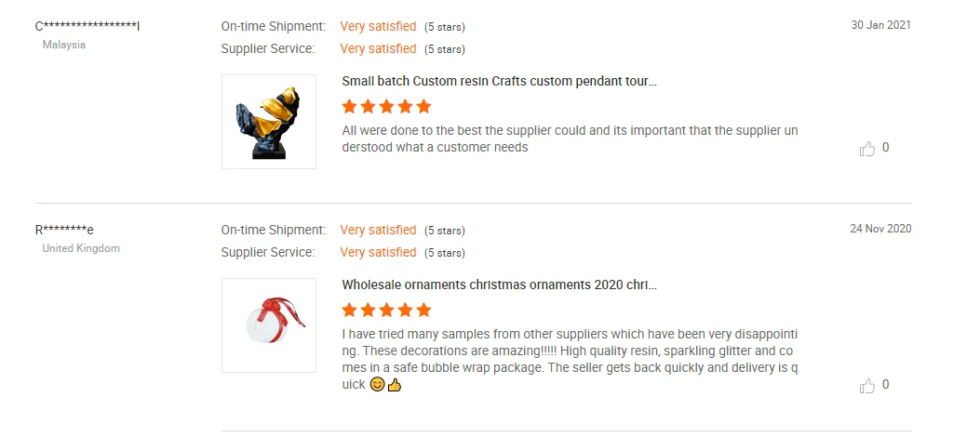
Task: Click On-time Shipment "Very satisfied" in the Malaysia review
Action: (x=378, y=26)
